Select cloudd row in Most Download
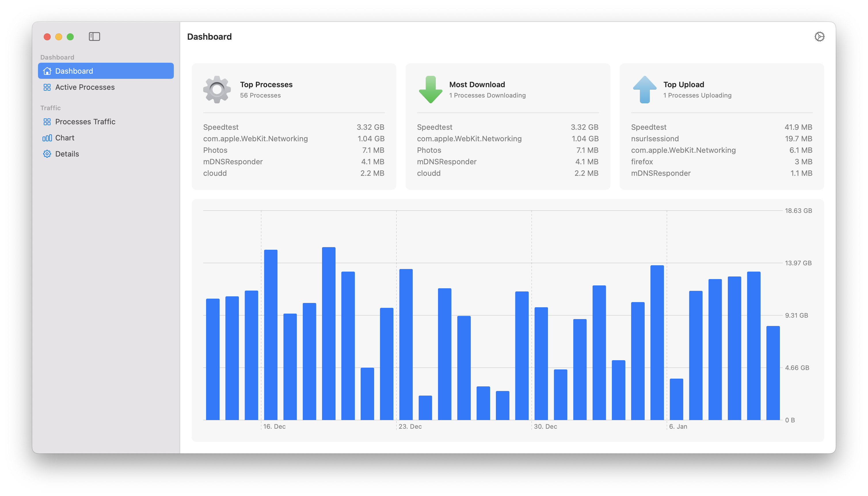This screenshot has height=496, width=868. 508,173
